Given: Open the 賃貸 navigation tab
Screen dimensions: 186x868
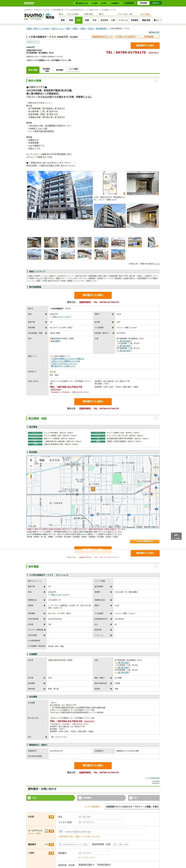Looking at the screenshot, I should [62, 20].
